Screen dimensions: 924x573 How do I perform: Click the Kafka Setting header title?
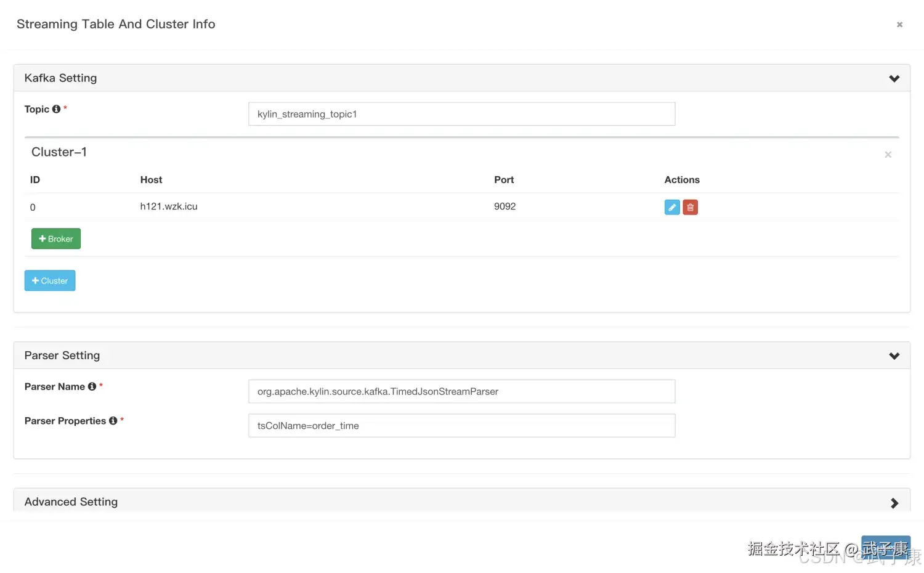(x=60, y=78)
